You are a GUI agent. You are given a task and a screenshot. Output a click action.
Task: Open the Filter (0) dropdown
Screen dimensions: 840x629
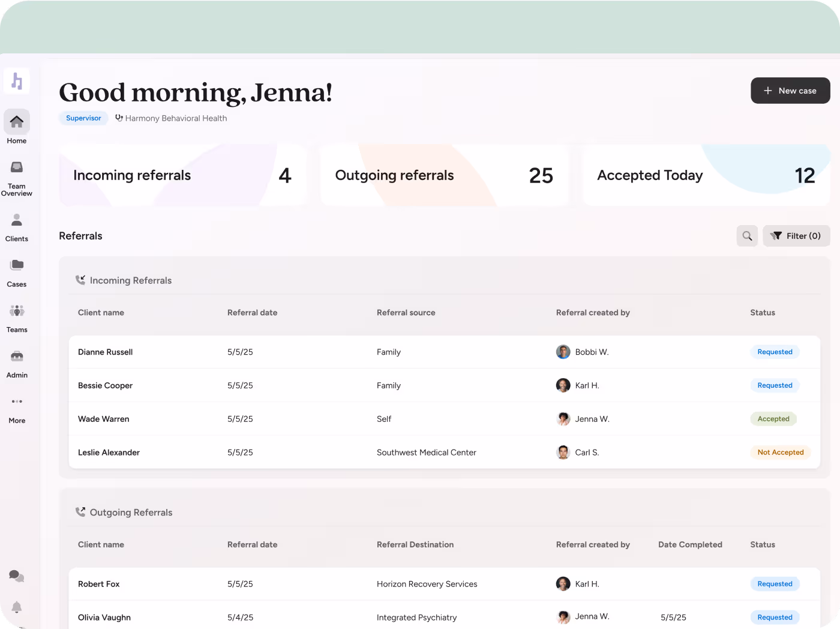pos(796,236)
